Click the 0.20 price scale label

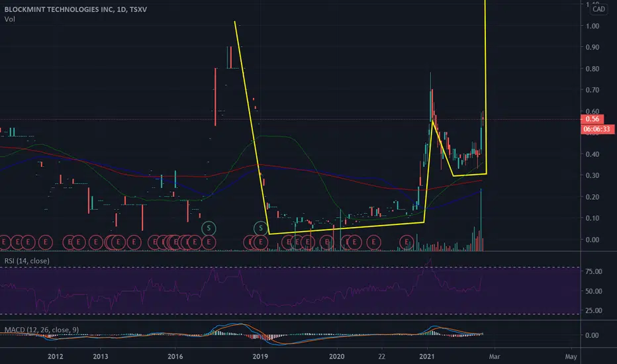coord(593,197)
